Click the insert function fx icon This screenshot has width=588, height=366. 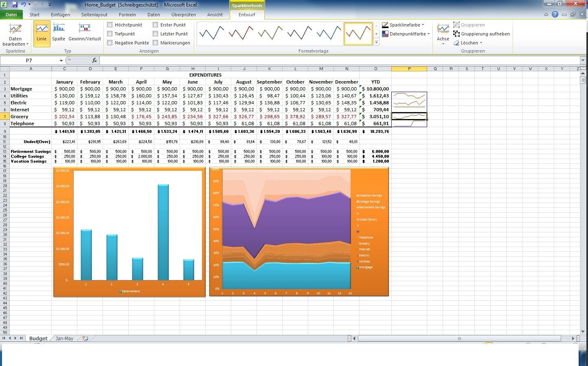click(x=94, y=60)
